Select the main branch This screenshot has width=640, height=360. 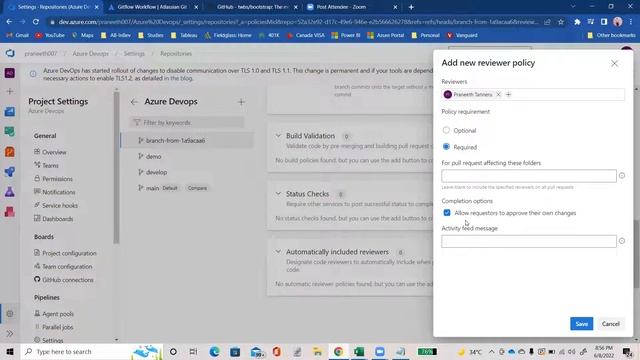[x=152, y=188]
